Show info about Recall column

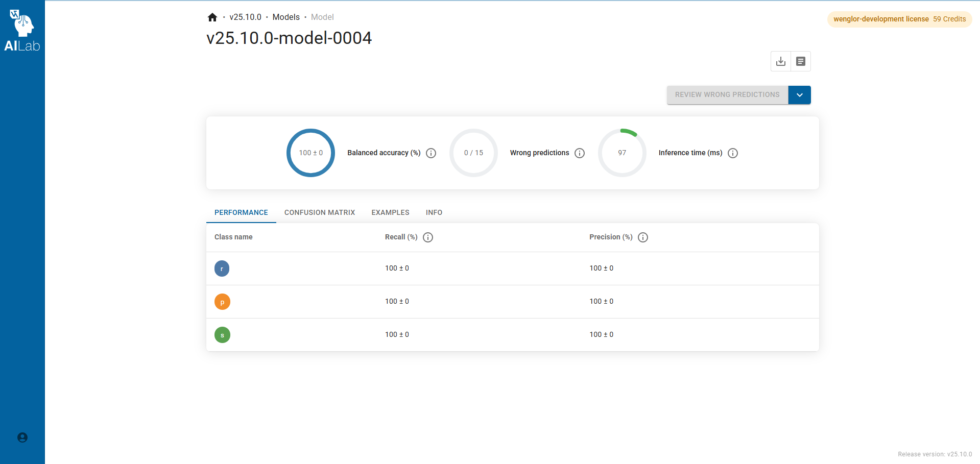[x=428, y=237]
